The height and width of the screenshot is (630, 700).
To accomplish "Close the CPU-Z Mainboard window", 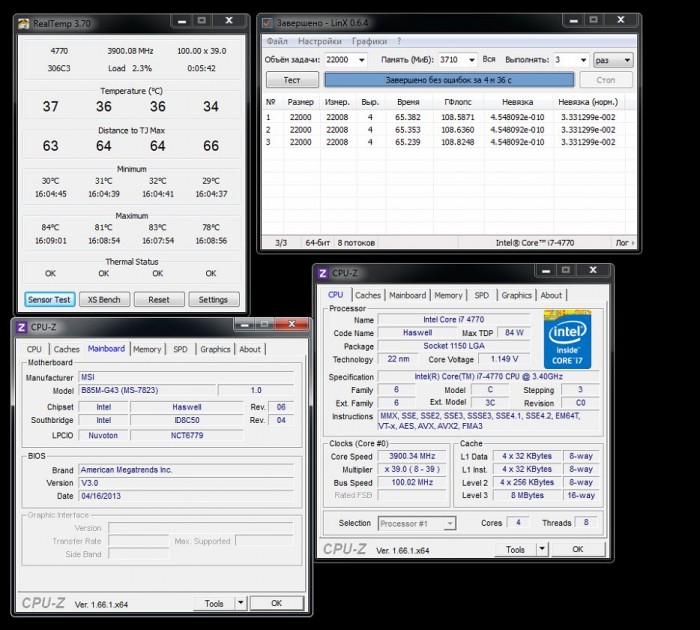I will coord(292,324).
